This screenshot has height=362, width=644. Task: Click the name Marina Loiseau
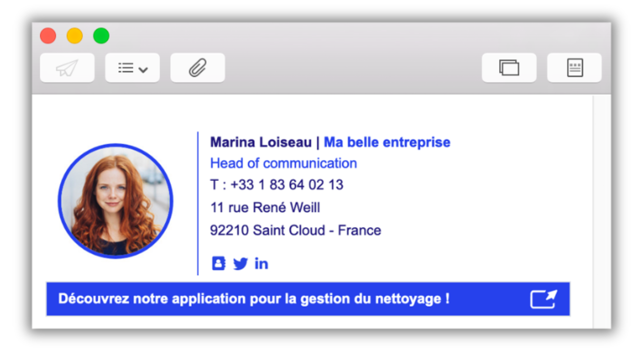(x=261, y=142)
